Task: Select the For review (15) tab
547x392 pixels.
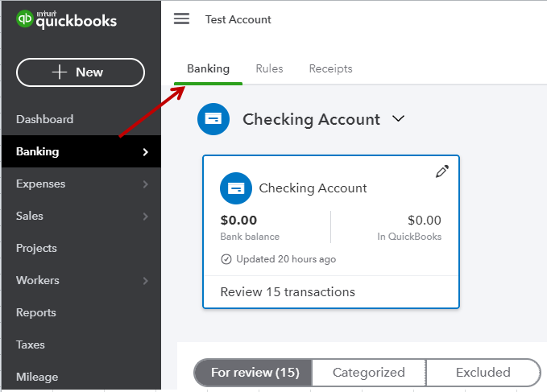Action: (x=253, y=373)
